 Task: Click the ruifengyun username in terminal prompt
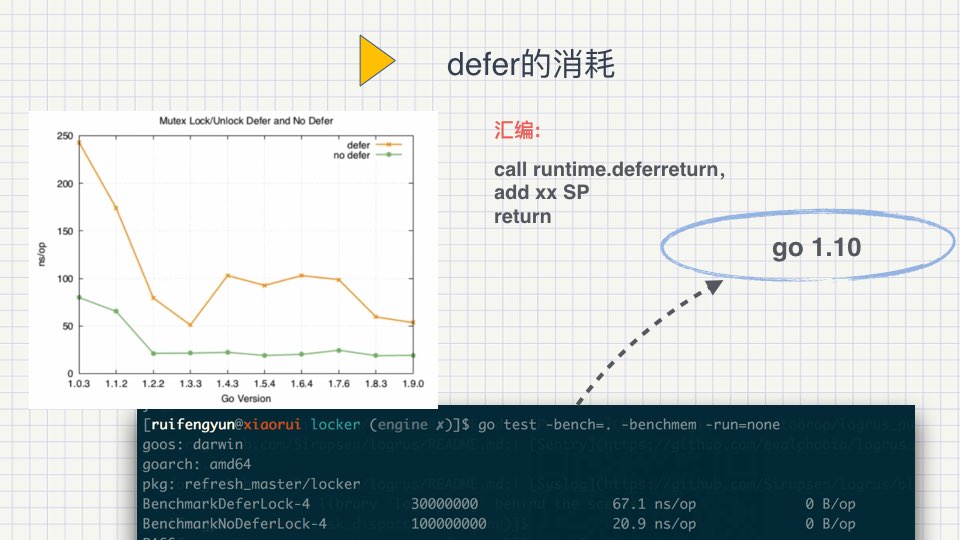pyautogui.click(x=198, y=425)
